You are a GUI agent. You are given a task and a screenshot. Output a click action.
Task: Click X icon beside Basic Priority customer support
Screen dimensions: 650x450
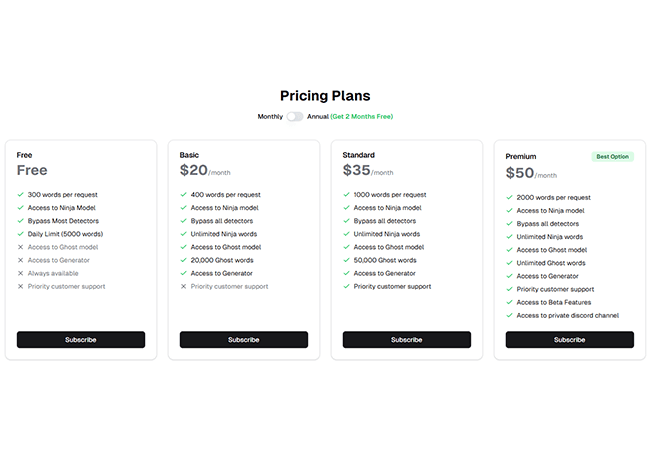coord(184,286)
